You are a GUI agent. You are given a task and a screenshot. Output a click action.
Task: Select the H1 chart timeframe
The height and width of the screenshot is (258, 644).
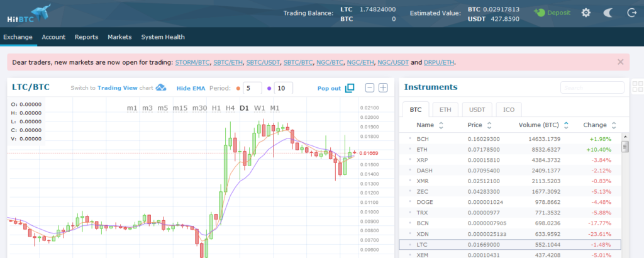coord(216,108)
